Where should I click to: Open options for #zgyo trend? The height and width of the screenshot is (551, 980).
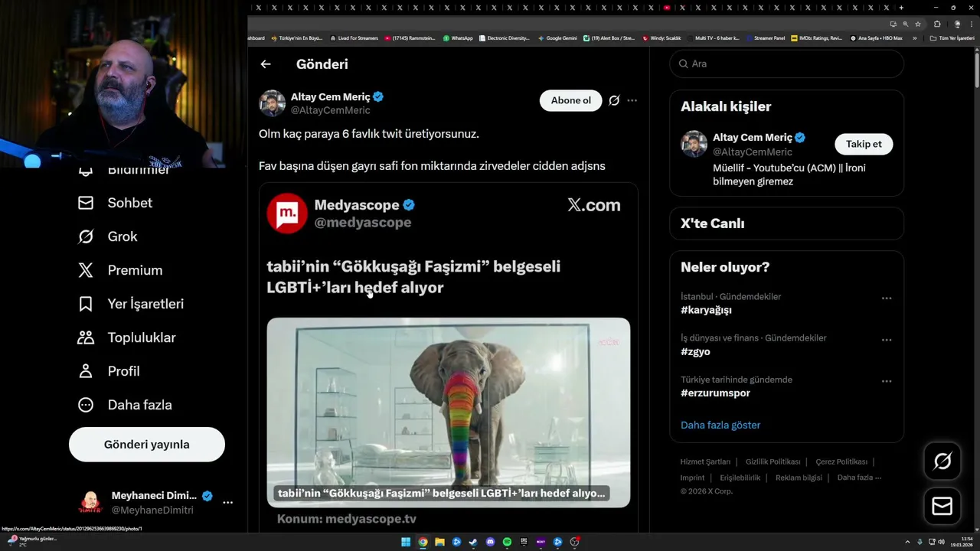(x=887, y=339)
